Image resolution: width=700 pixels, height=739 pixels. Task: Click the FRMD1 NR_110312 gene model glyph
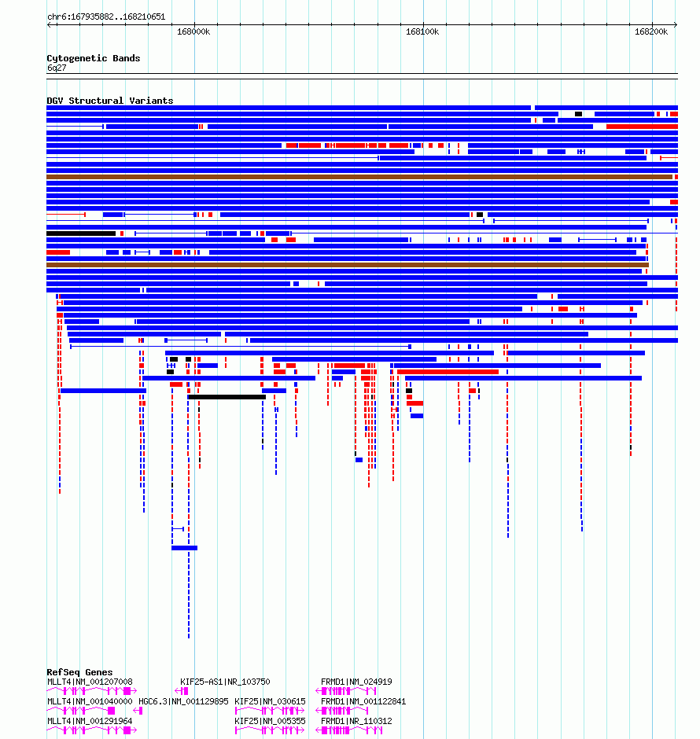[x=349, y=730]
